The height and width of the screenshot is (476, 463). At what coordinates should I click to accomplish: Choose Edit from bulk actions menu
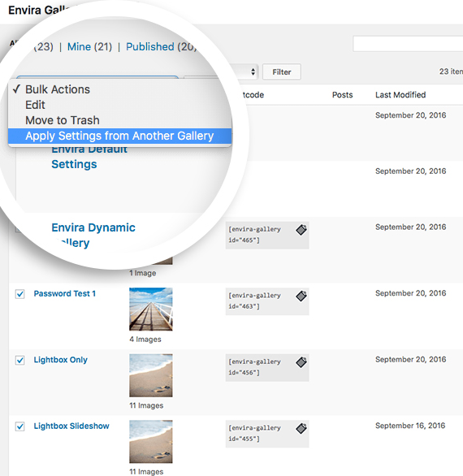click(x=119, y=105)
